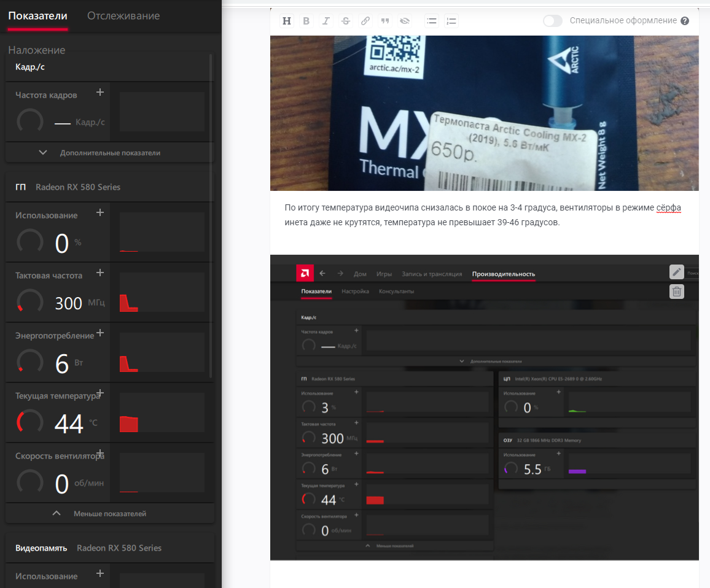
Task: Expand Дополнительные показатели section
Action: (x=109, y=153)
